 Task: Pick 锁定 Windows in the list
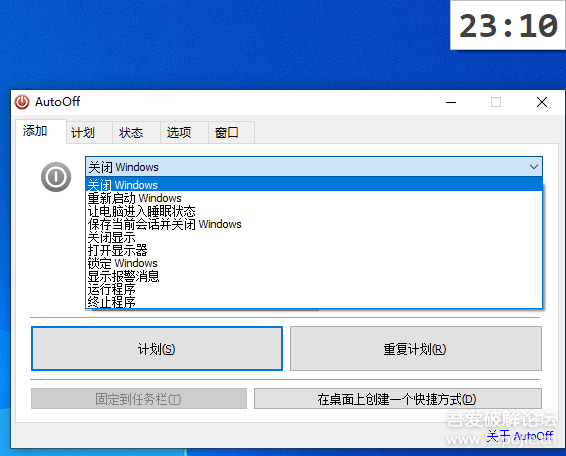(x=314, y=263)
